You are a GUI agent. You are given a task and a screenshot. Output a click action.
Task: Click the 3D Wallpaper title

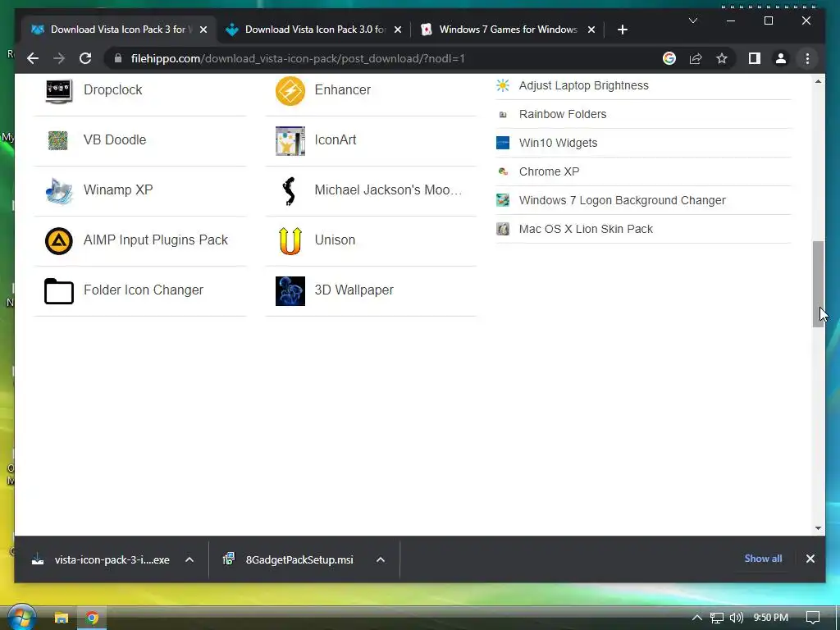(x=354, y=290)
